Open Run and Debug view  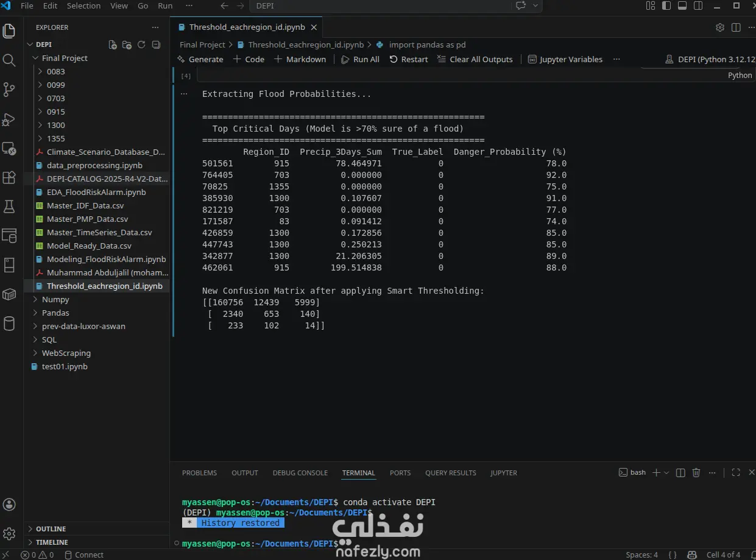(9, 119)
